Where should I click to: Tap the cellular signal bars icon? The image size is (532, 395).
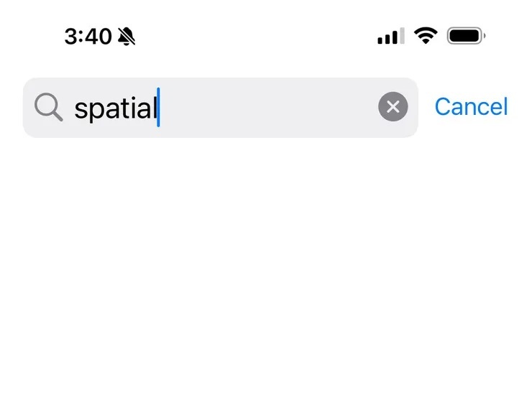pos(390,36)
